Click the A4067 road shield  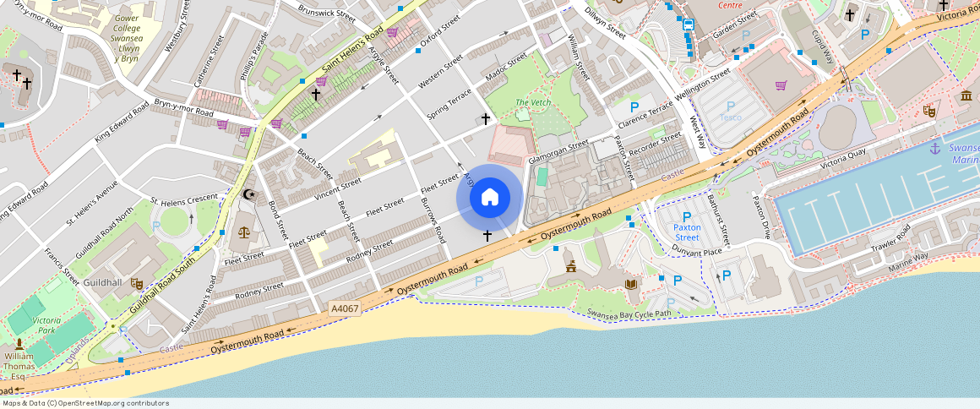coord(345,308)
